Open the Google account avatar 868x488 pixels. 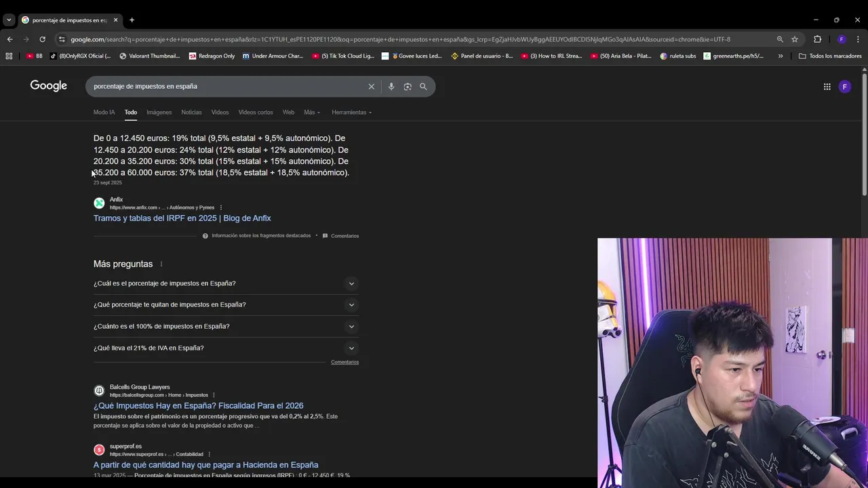(x=844, y=86)
